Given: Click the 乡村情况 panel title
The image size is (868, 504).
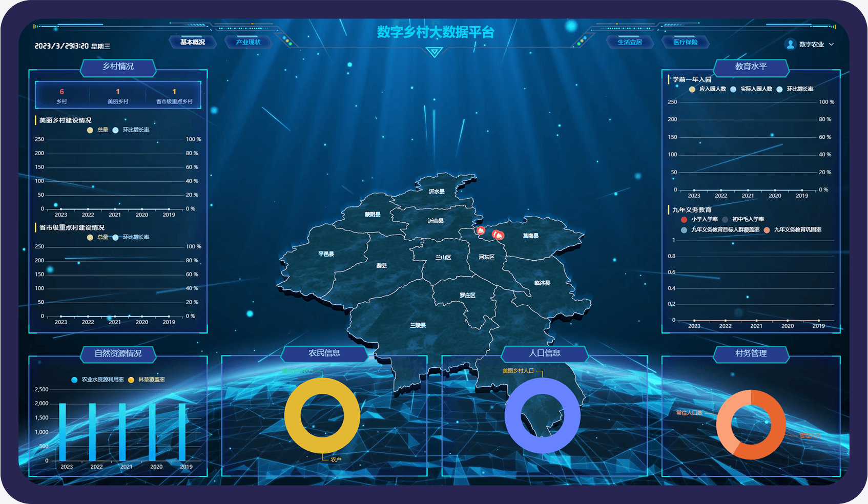Looking at the screenshot, I should (x=118, y=67).
